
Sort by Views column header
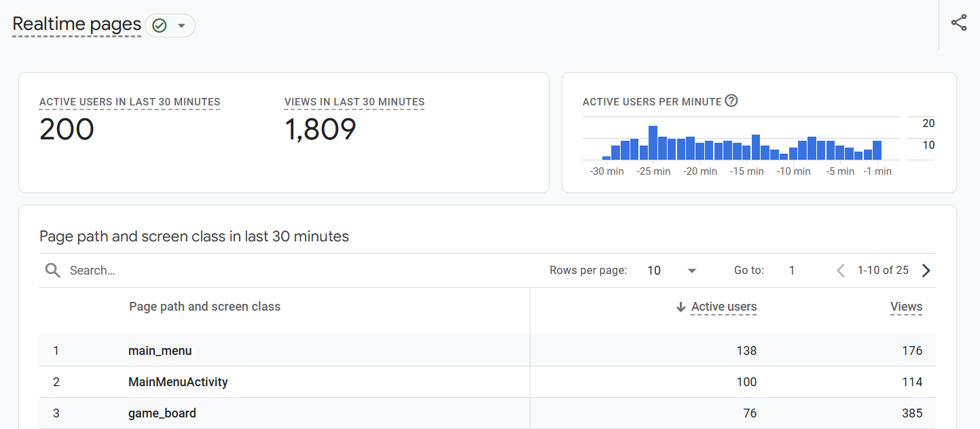907,307
